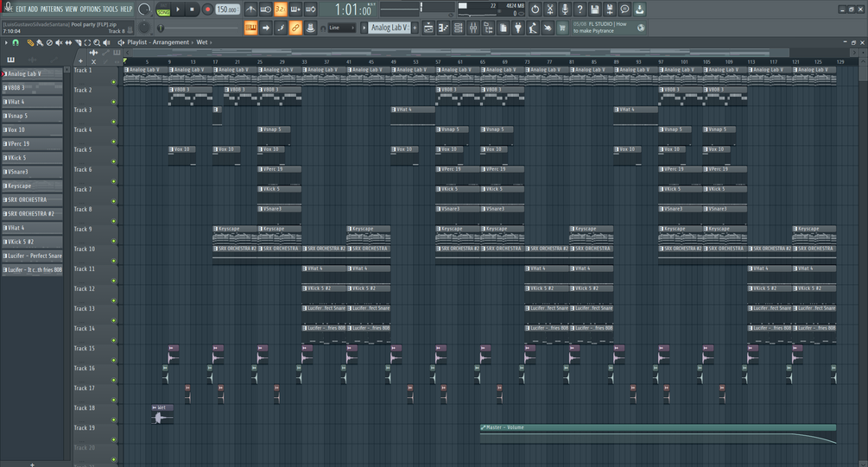Export/render with the save-as audio icon

point(610,9)
